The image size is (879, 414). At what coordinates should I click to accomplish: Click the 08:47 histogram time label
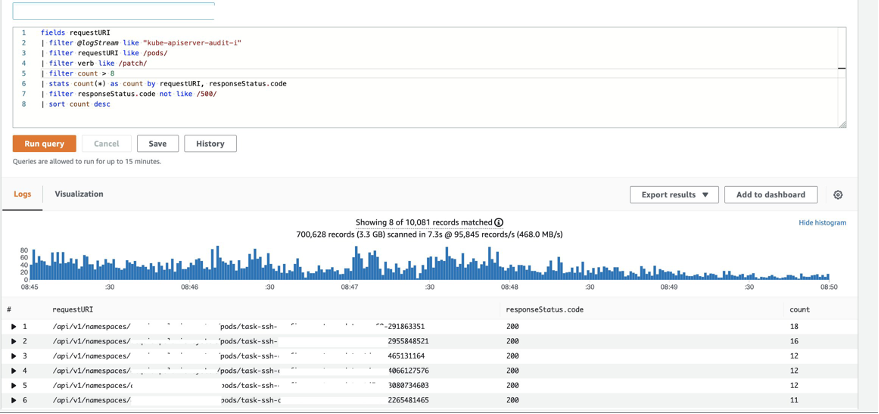click(x=349, y=287)
